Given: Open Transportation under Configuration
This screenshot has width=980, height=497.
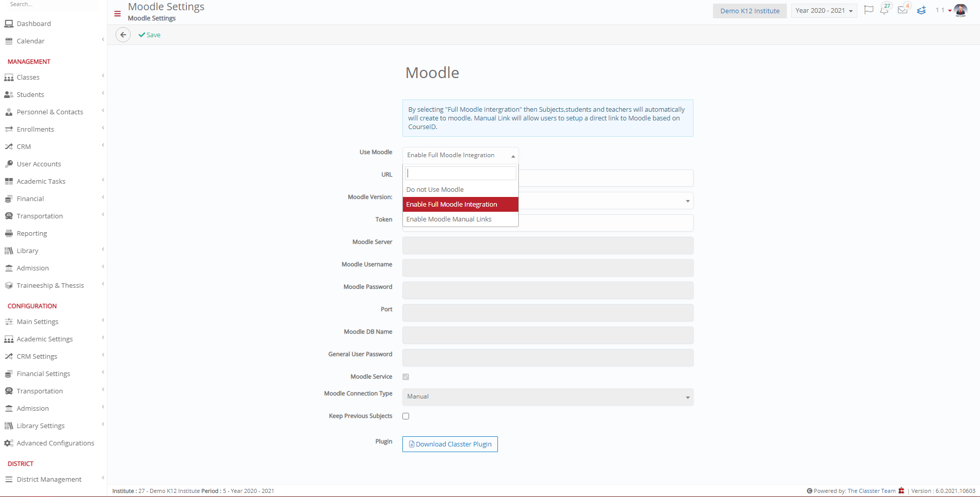Looking at the screenshot, I should [x=40, y=391].
